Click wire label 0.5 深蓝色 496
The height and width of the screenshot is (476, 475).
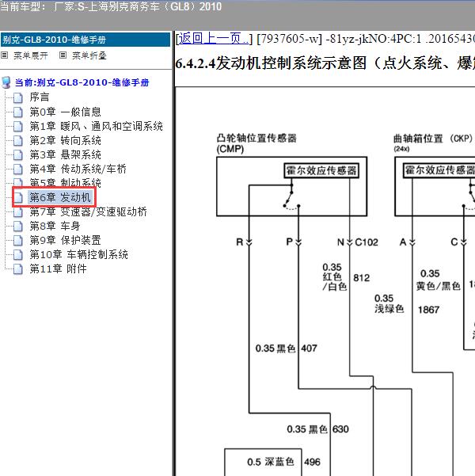(283, 462)
